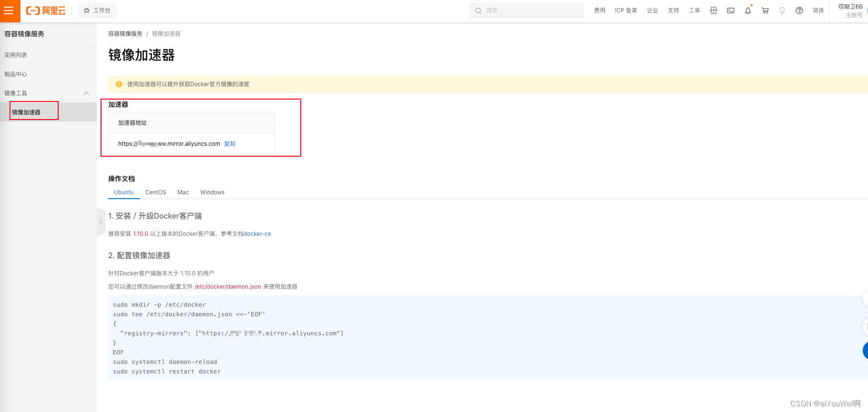Focus the top search box
This screenshot has width=868, height=412.
(x=526, y=10)
